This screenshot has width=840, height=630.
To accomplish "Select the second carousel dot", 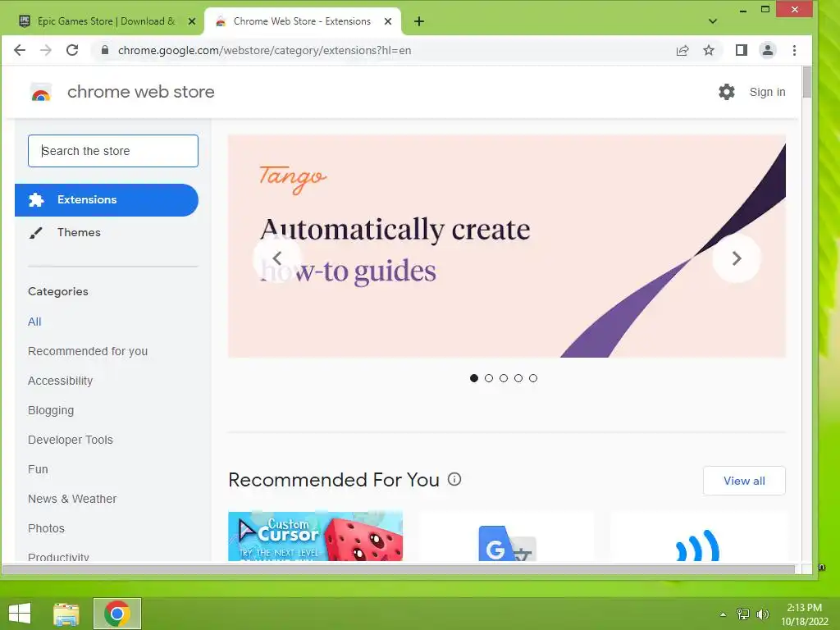I will (x=489, y=378).
